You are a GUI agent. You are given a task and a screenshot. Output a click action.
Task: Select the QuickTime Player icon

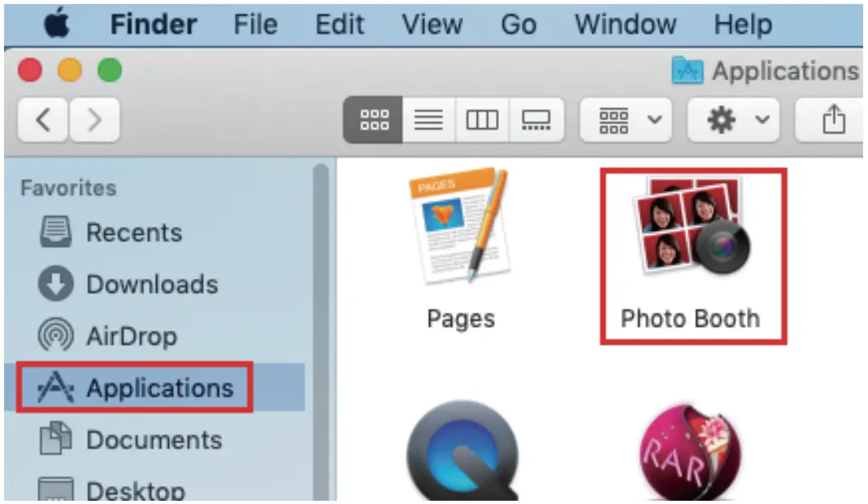pyautogui.click(x=463, y=450)
